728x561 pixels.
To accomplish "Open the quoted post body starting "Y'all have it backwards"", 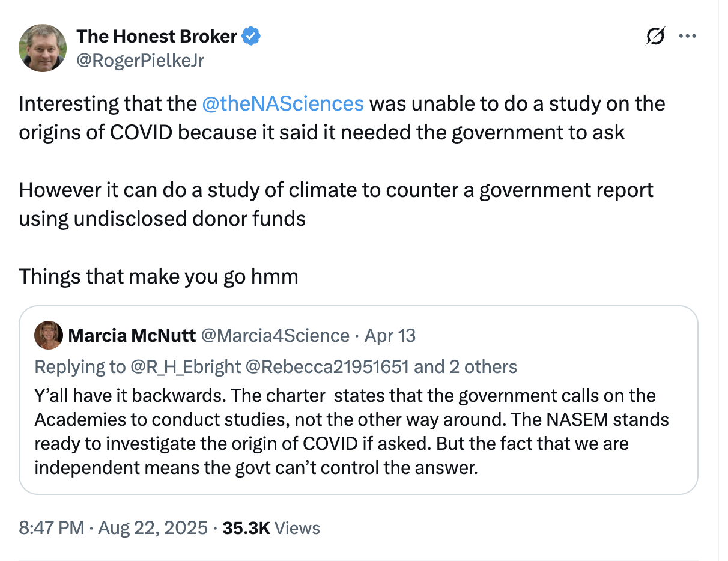I will (352, 431).
